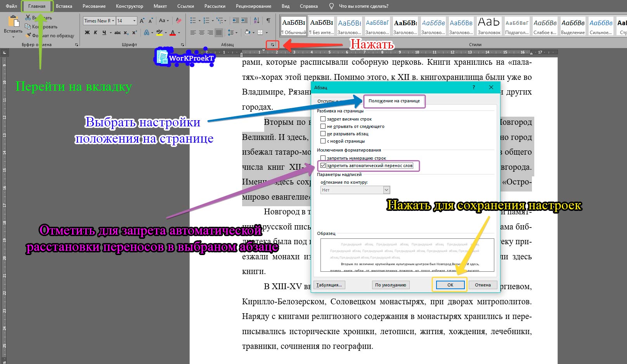Viewport: 627px width, 364px height.
Task: Open the Times New Roman font dropdown
Action: [113, 21]
